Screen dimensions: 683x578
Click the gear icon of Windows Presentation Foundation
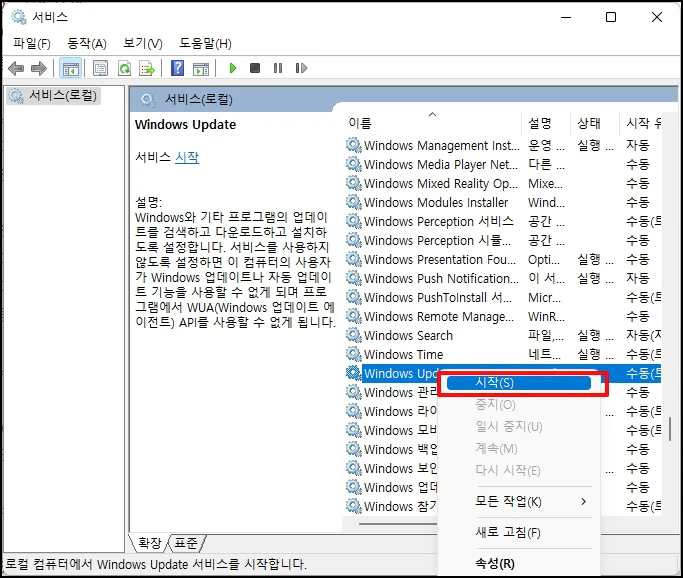354,259
